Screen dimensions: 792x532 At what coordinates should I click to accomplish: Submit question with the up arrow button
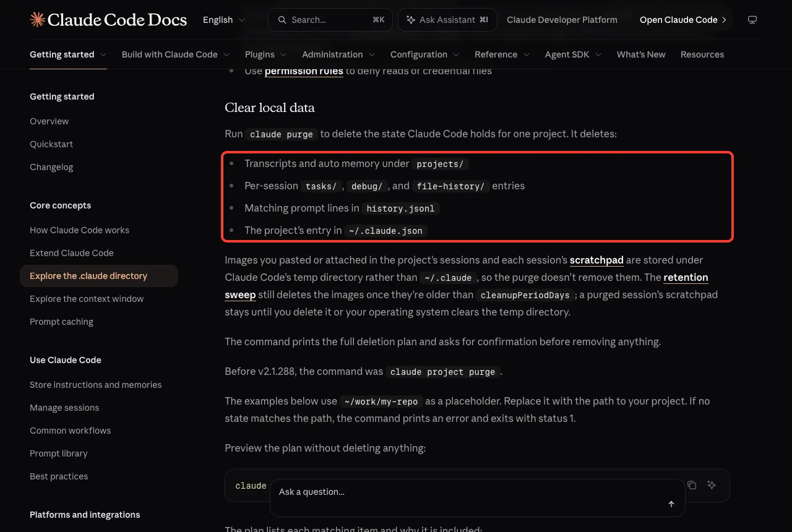coord(671,504)
